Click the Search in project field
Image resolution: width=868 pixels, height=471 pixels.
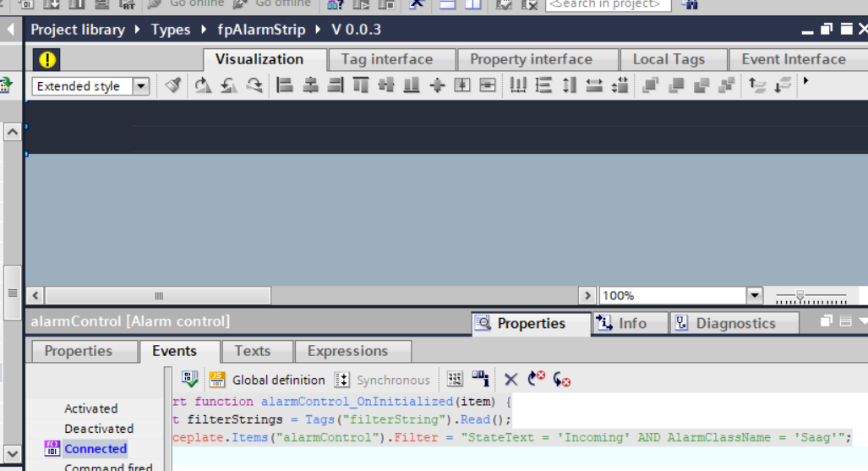tap(608, 5)
